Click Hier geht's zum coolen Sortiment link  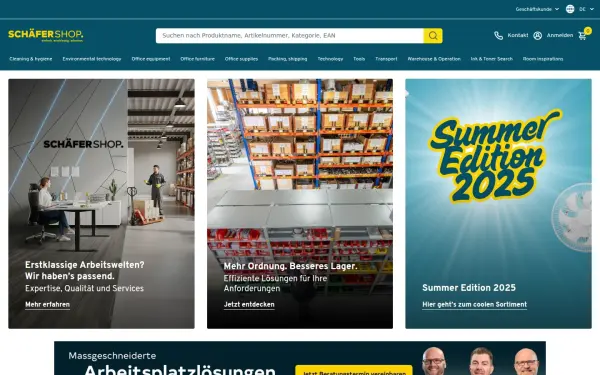coord(474,305)
